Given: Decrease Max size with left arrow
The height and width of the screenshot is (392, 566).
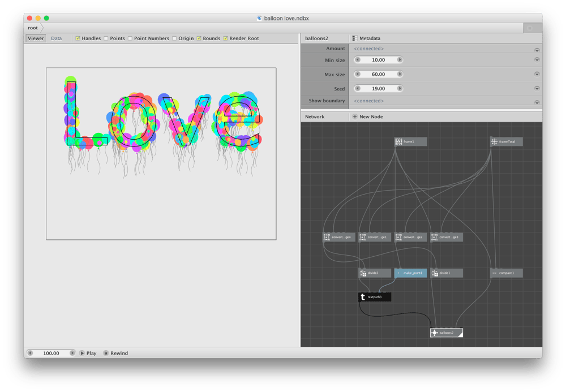Looking at the screenshot, I should click(x=357, y=74).
